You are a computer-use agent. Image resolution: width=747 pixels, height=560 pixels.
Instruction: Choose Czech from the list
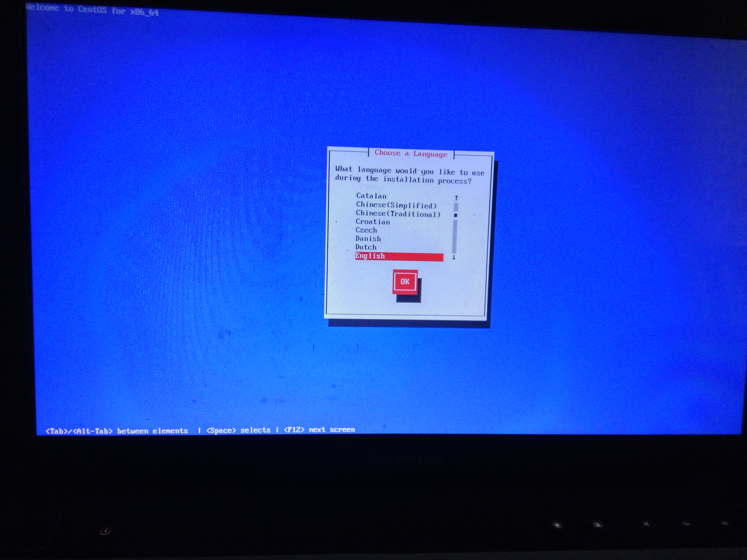(x=366, y=230)
